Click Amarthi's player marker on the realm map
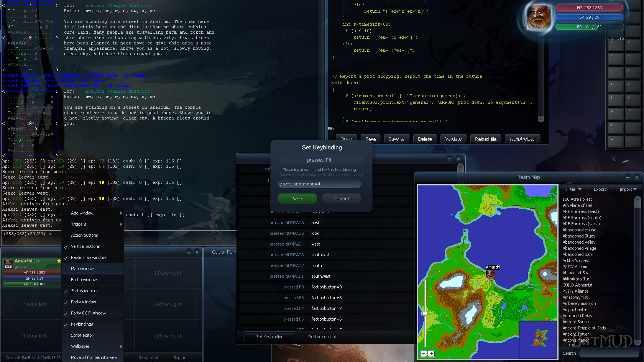Screen dimensions: 644x362 point(491,274)
